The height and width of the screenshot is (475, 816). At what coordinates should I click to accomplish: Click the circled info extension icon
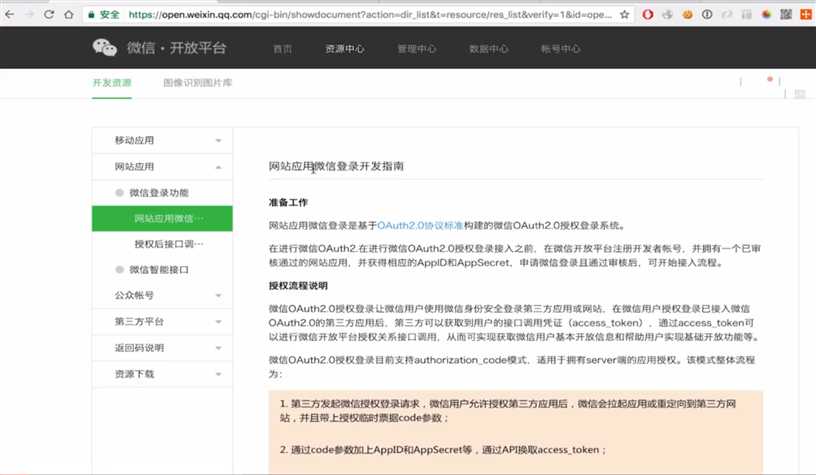pyautogui.click(x=707, y=15)
